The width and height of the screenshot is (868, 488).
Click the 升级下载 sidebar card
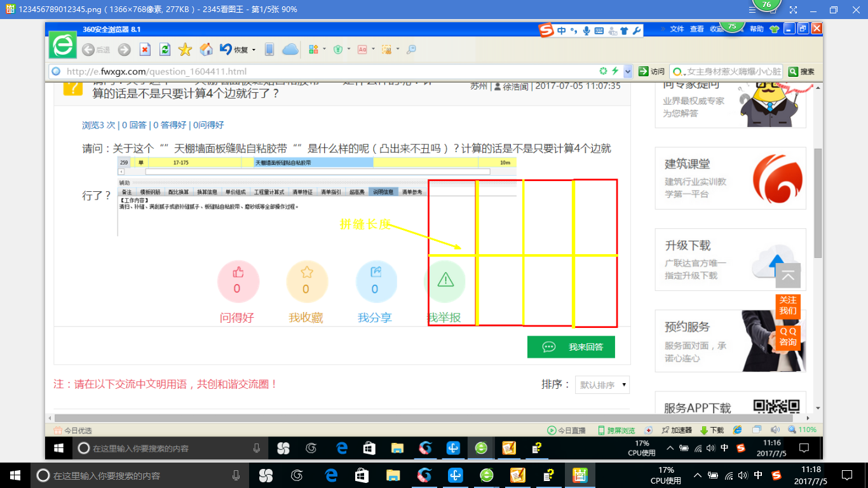click(730, 259)
